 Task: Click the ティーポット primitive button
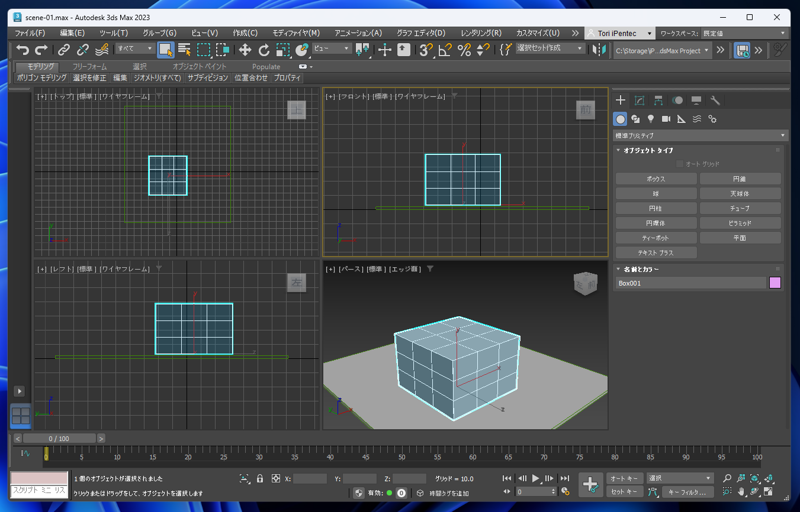pos(656,238)
